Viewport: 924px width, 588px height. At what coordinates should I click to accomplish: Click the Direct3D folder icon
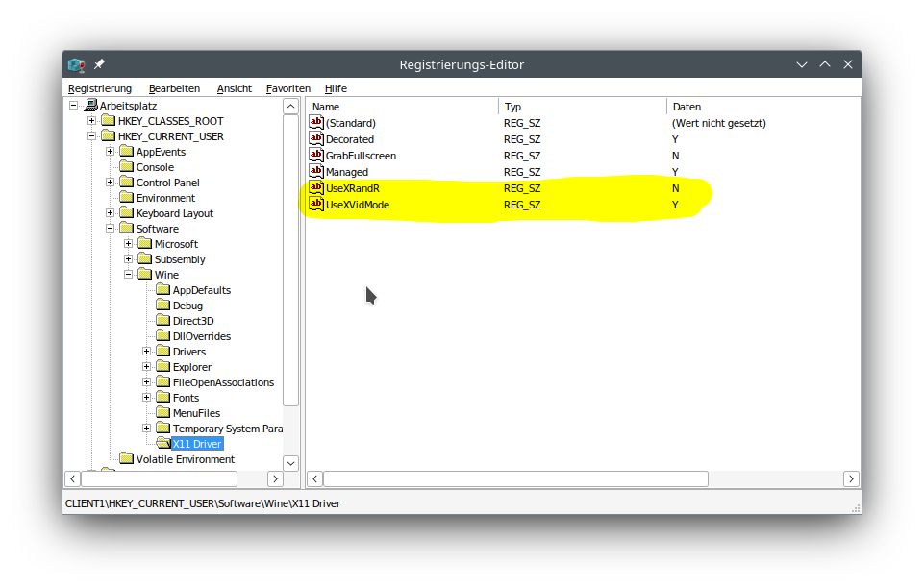click(x=162, y=321)
